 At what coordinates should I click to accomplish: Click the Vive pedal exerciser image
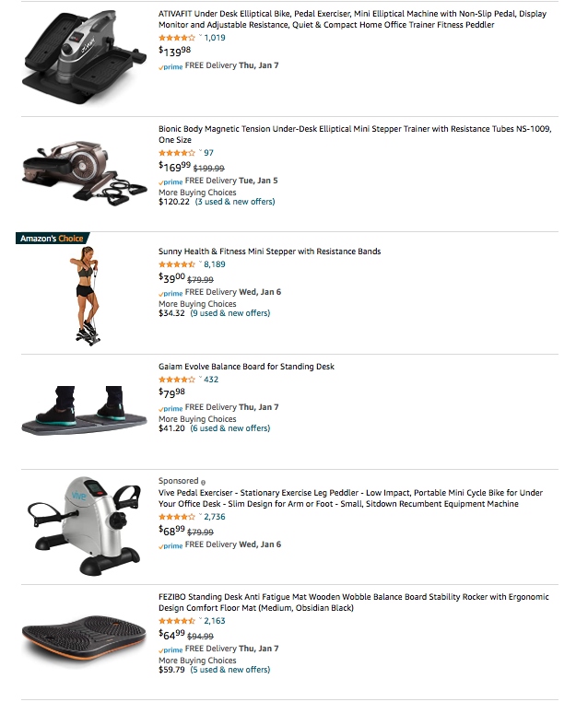(x=84, y=526)
